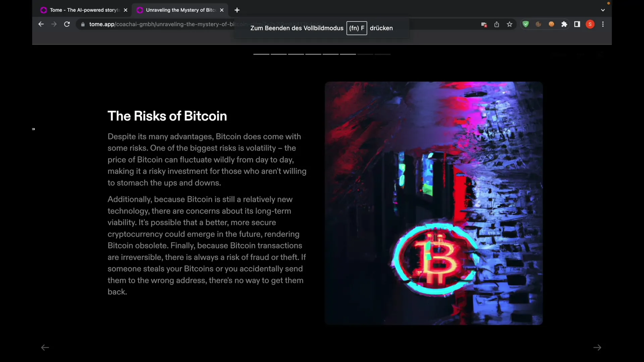Click the neon Bitcoin artwork image

(x=434, y=203)
